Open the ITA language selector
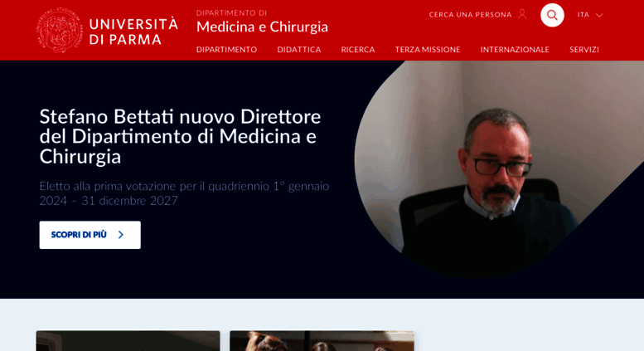This screenshot has width=644, height=351. click(x=590, y=15)
